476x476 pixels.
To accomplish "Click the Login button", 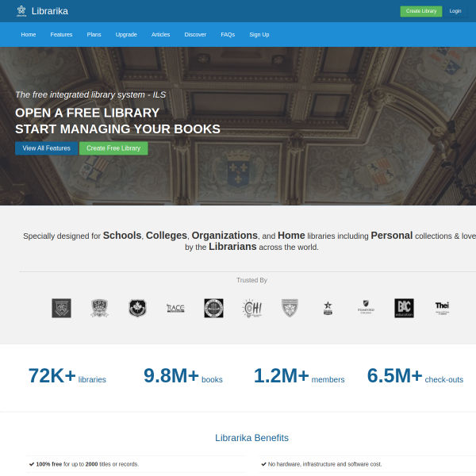I will [455, 11].
